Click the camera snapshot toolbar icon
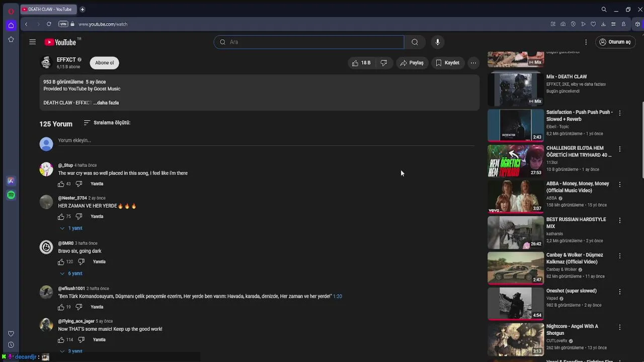 click(x=563, y=24)
